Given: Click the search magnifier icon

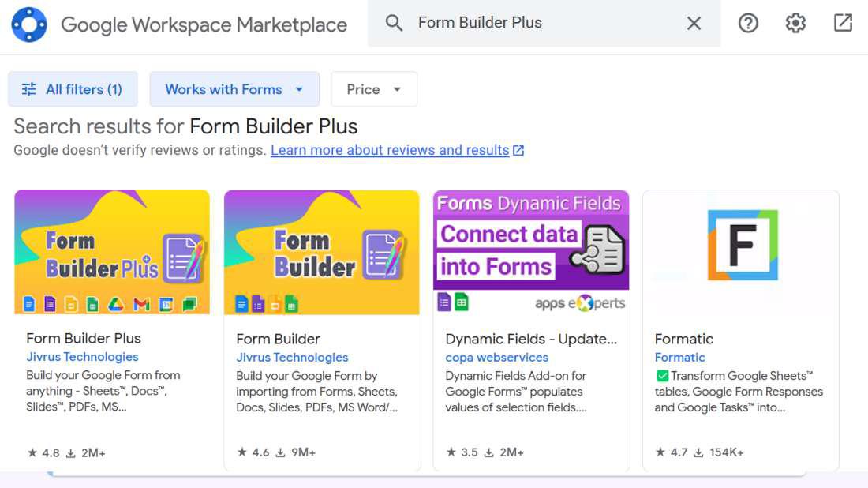Looking at the screenshot, I should pyautogui.click(x=394, y=23).
